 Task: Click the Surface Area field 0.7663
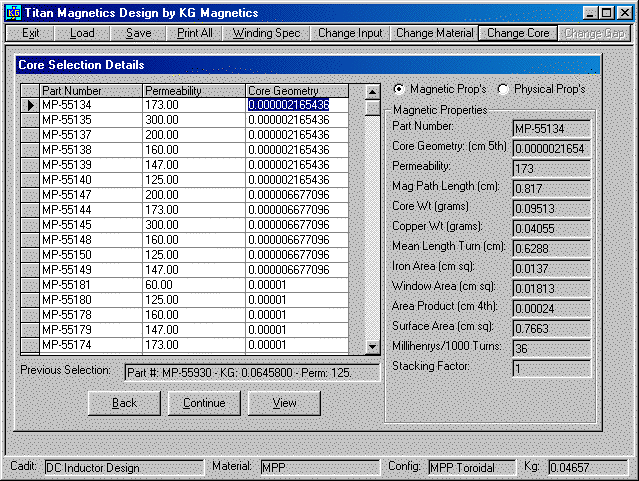552,329
